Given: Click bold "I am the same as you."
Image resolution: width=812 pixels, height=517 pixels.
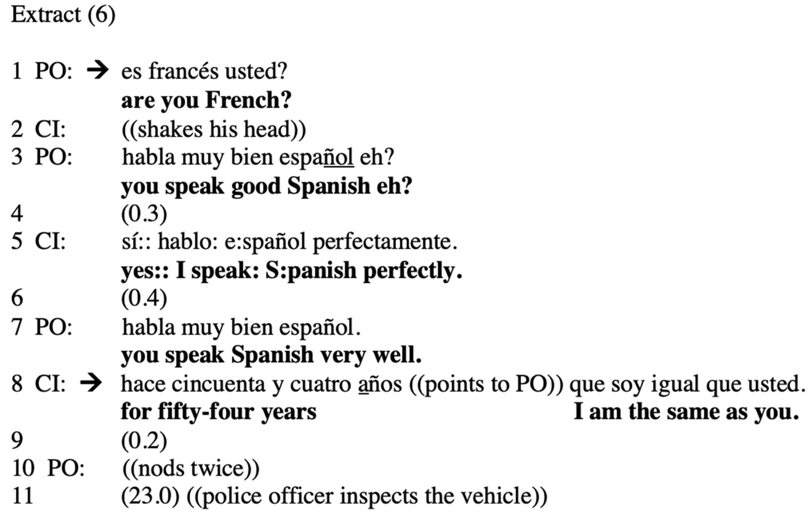Looking at the screenshot, I should click(686, 412).
